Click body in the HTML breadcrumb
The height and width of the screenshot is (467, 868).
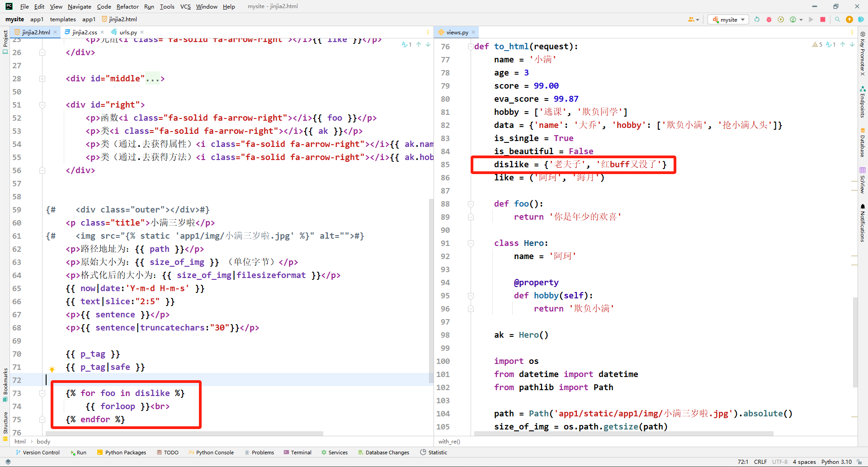coord(43,441)
